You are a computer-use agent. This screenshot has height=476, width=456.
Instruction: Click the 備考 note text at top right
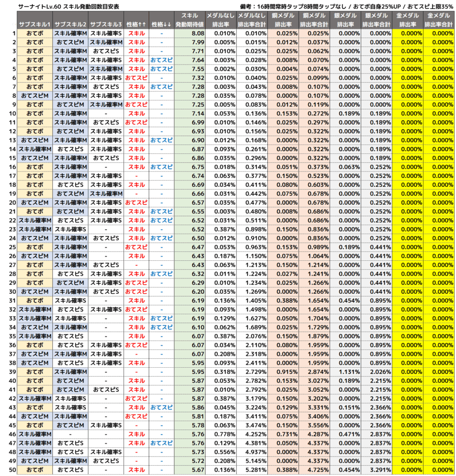coord(347,7)
